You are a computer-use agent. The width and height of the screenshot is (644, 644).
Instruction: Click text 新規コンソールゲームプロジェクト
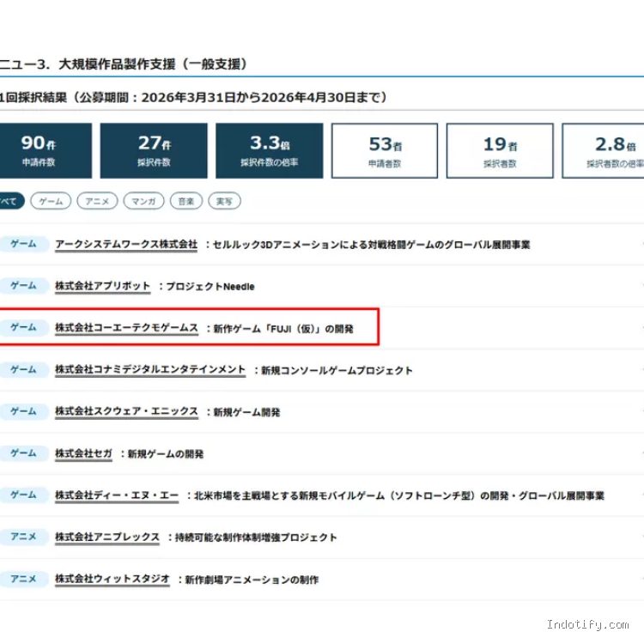pyautogui.click(x=337, y=370)
